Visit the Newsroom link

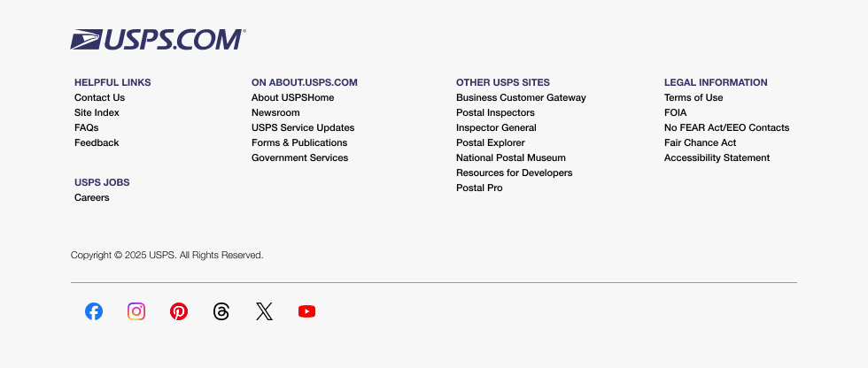275,112
